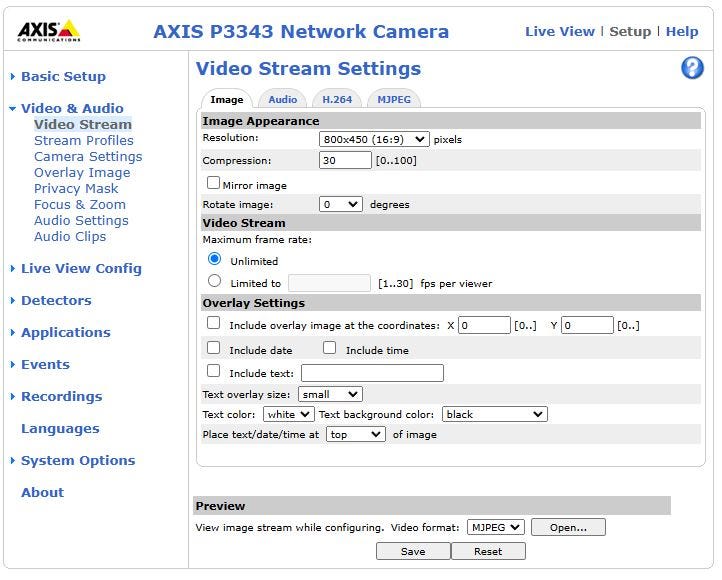
Task: Choose the Text color dropdown set to white
Action: click(x=288, y=414)
